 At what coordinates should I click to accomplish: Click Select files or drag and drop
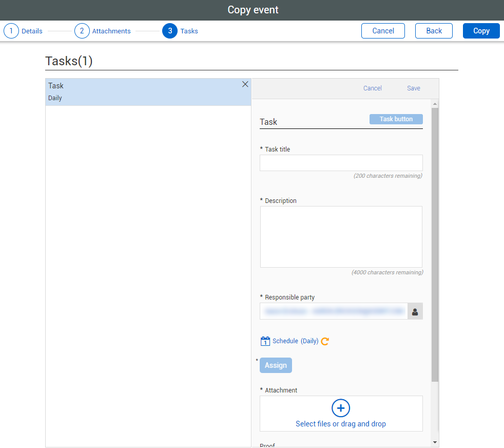pos(341,424)
